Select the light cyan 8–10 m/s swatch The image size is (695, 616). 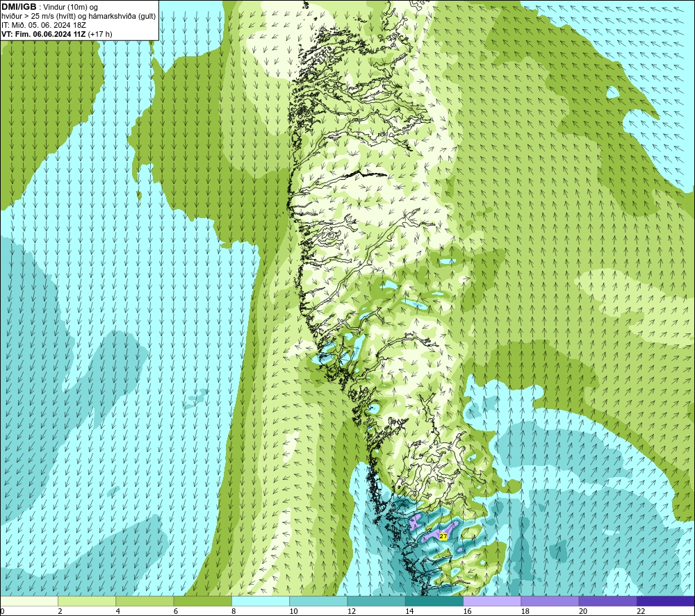(261, 601)
